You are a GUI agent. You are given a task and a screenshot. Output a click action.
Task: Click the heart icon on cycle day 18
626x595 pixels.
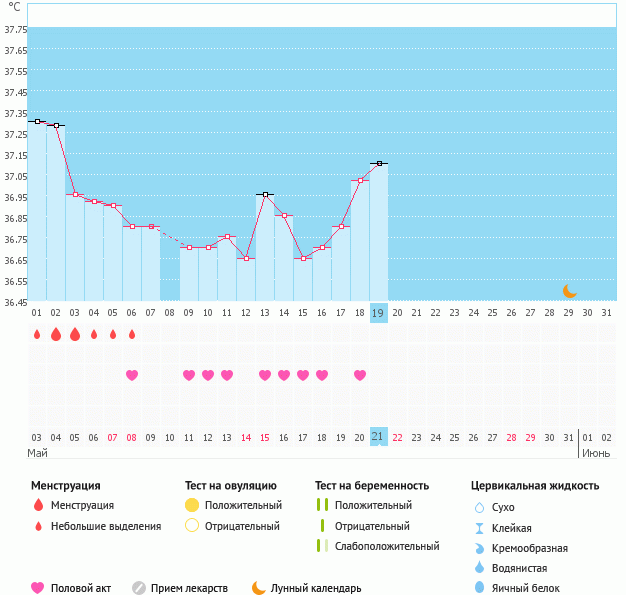pos(360,375)
